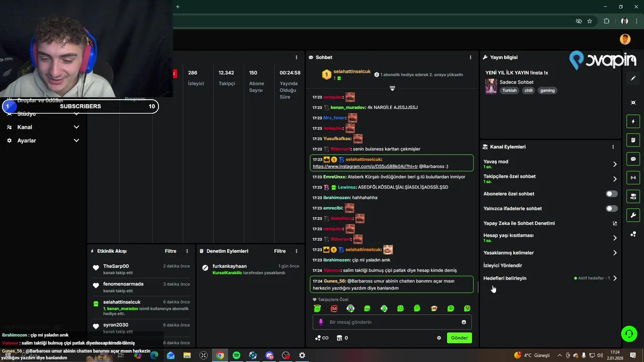The width and height of the screenshot is (644, 362).
Task: Click the Turkish stream tag
Action: [x=509, y=90]
